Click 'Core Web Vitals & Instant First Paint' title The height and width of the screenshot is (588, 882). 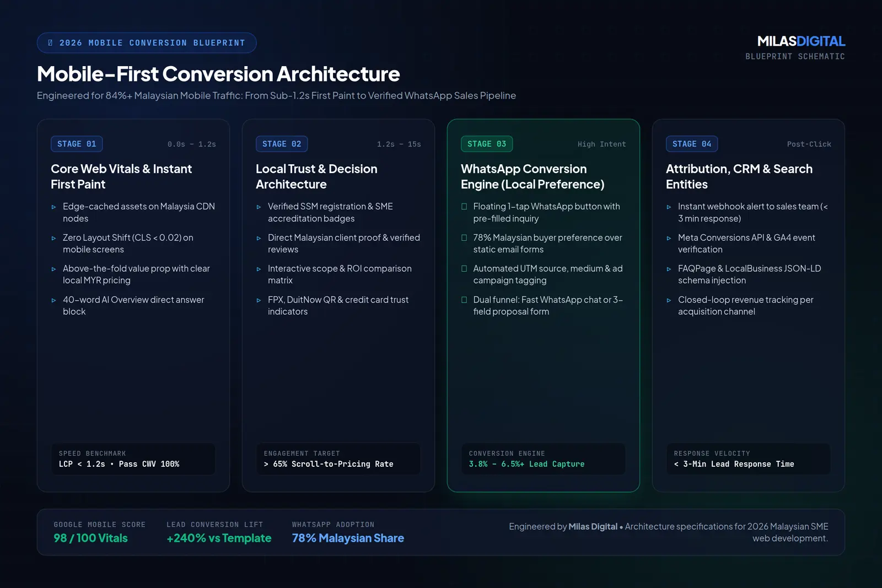(x=121, y=176)
